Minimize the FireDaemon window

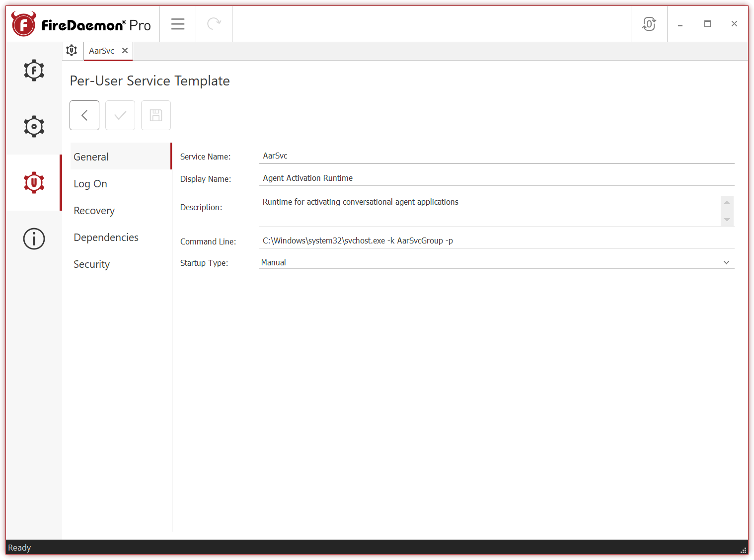point(680,24)
